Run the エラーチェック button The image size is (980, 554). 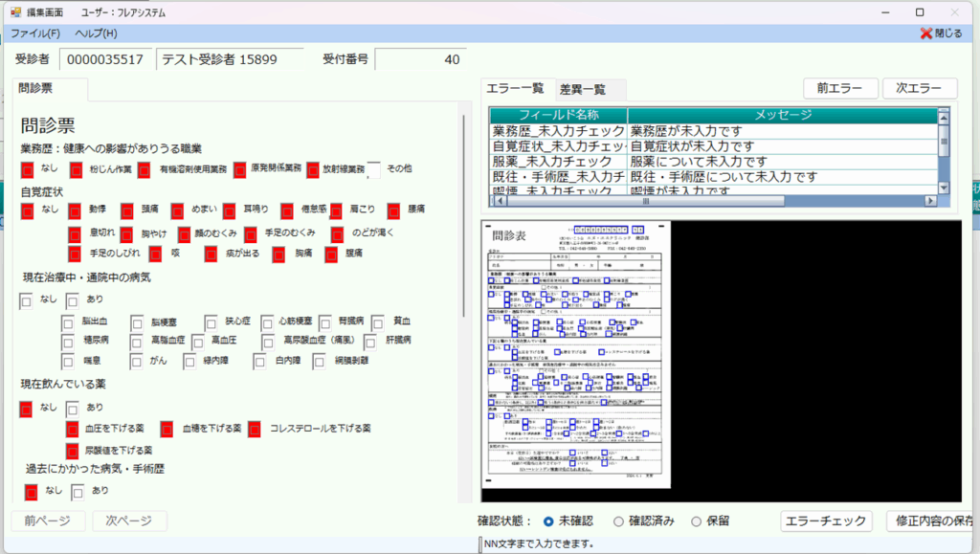[825, 521]
